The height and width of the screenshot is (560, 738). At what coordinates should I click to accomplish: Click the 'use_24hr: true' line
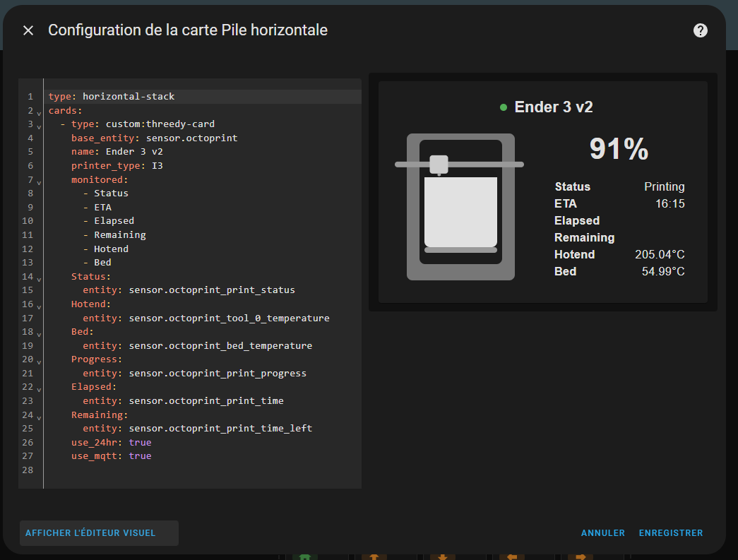(x=112, y=442)
